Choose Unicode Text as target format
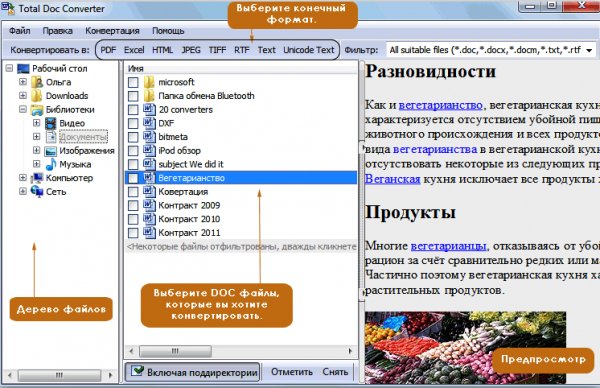600x388 pixels. [x=308, y=50]
